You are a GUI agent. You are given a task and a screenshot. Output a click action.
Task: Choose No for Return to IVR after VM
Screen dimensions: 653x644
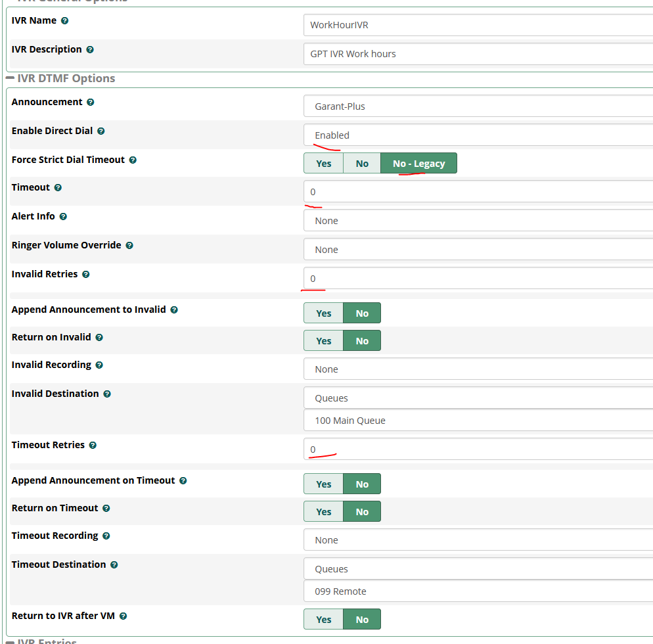(362, 620)
